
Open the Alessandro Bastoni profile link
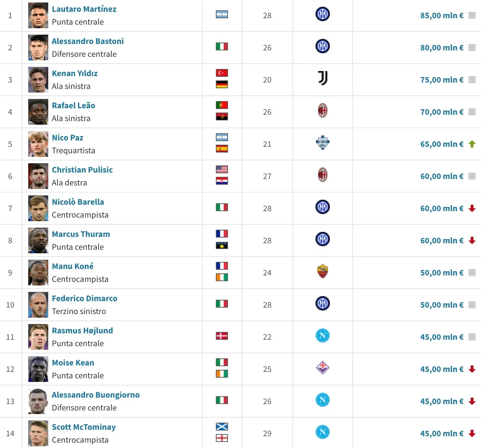(88, 41)
